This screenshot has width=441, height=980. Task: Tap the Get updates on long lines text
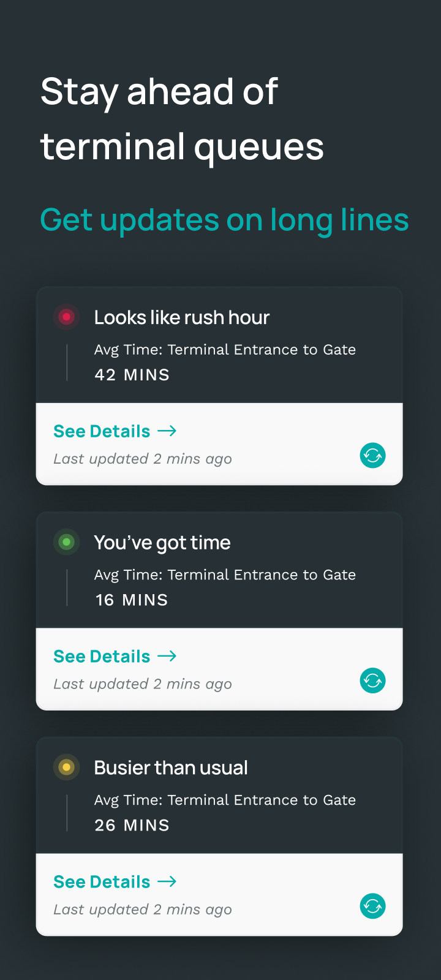(x=224, y=220)
